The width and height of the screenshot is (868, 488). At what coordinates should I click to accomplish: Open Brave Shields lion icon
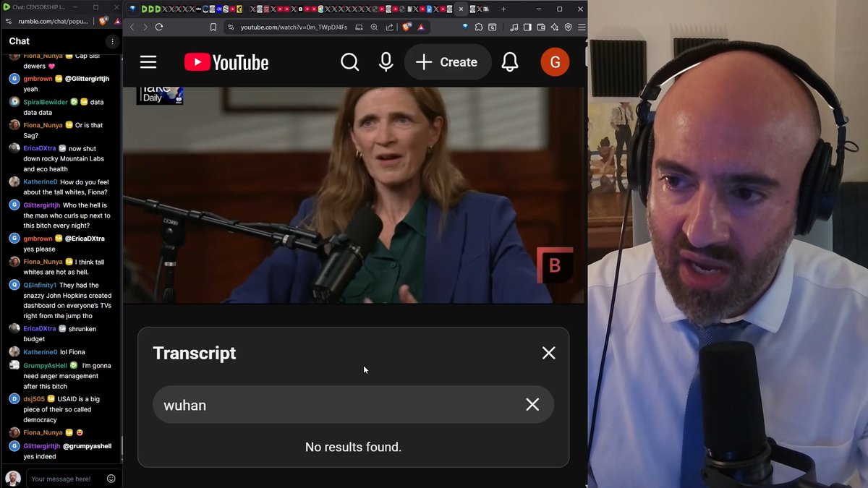click(x=407, y=27)
